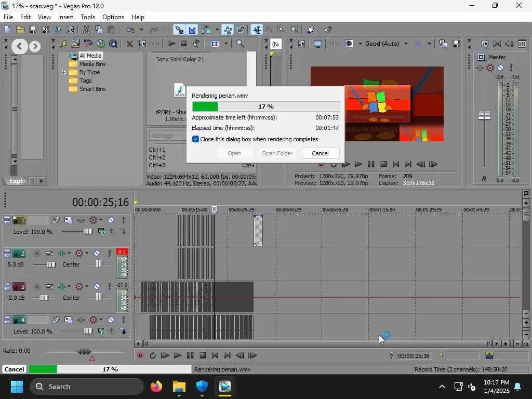Click Play in timeline transport bar
This screenshot has width=532, height=399.
tap(178, 355)
